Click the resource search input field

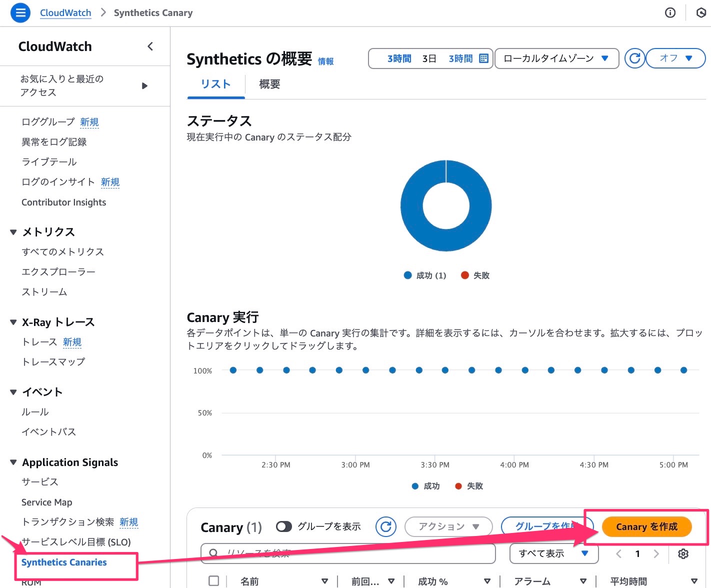pos(348,553)
